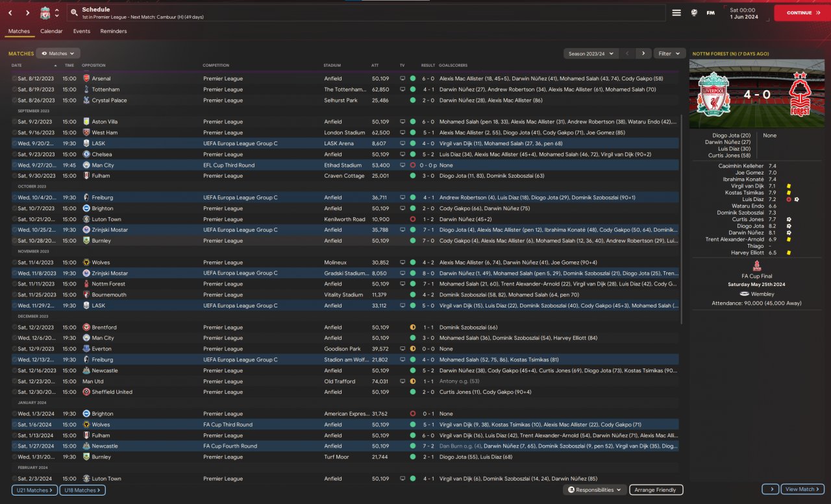Image resolution: width=831 pixels, height=504 pixels.
Task: Click the Sheffield United club badge icon
Action: coord(86,392)
